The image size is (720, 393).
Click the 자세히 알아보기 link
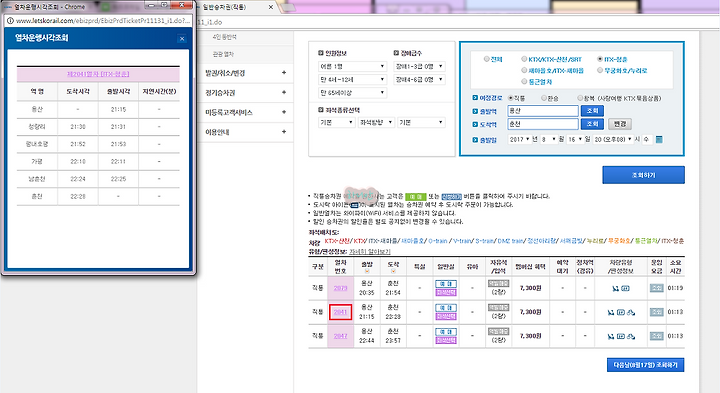click(370, 252)
